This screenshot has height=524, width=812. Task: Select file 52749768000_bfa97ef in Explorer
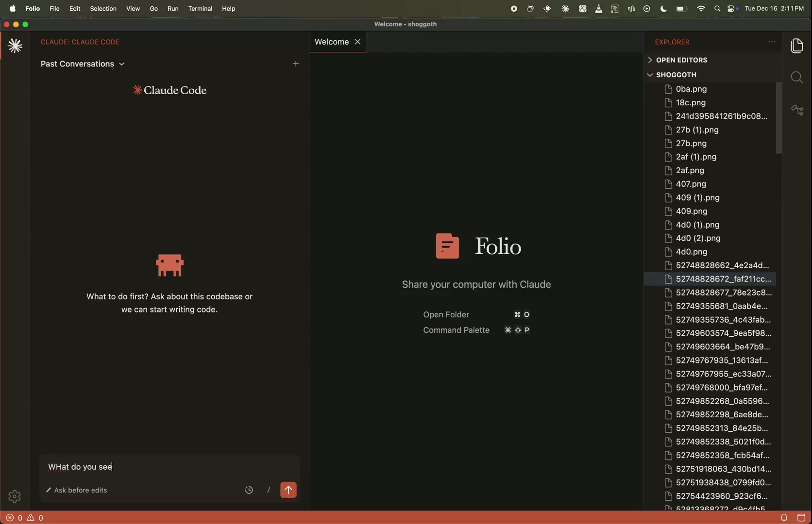click(710, 388)
